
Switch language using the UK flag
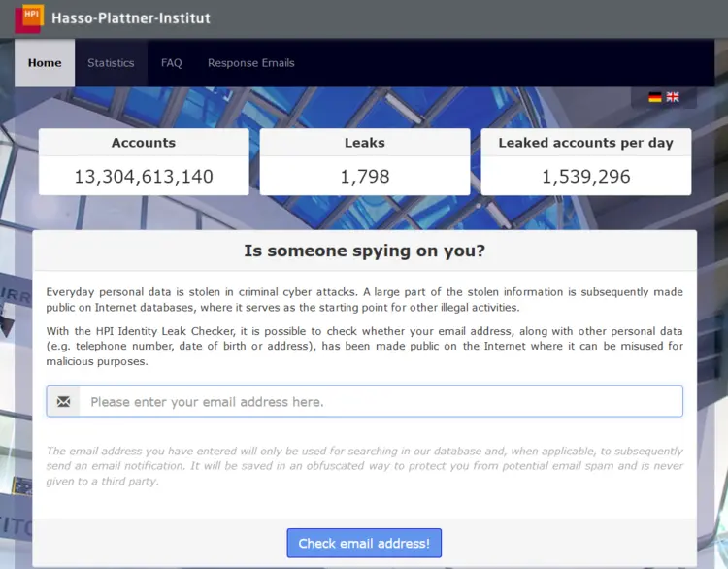pos(673,97)
